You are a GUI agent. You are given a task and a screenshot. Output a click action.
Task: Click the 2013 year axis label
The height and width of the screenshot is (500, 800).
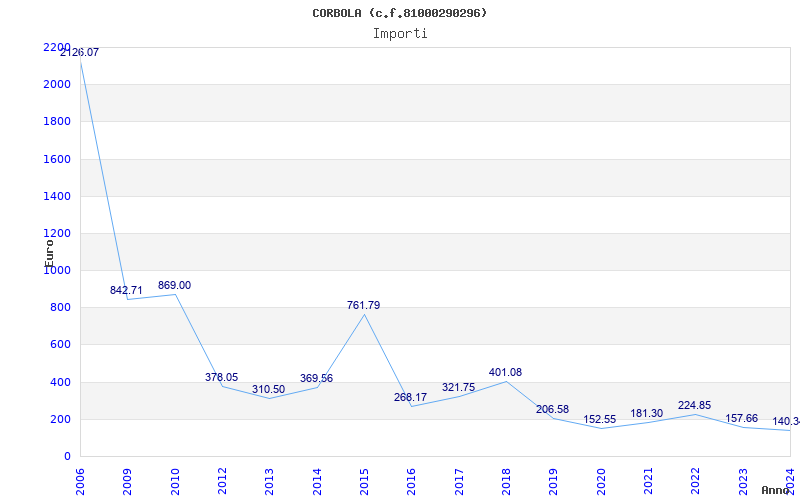point(269,481)
